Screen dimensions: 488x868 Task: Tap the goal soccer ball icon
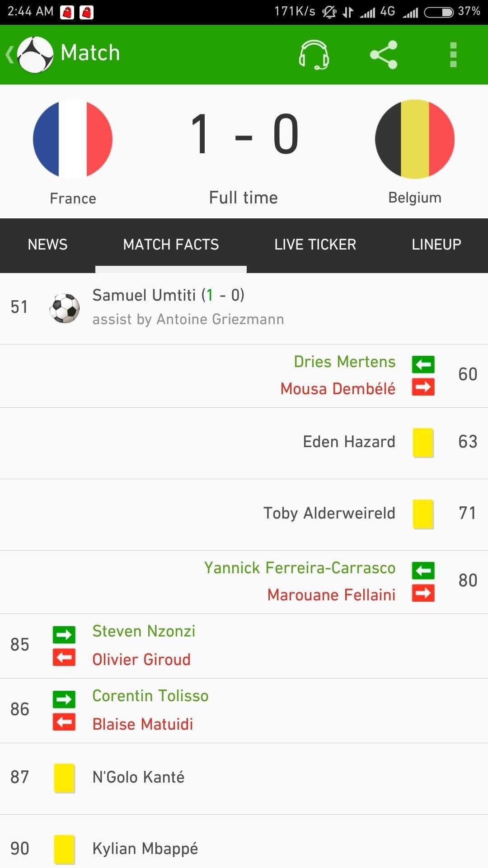click(x=65, y=308)
